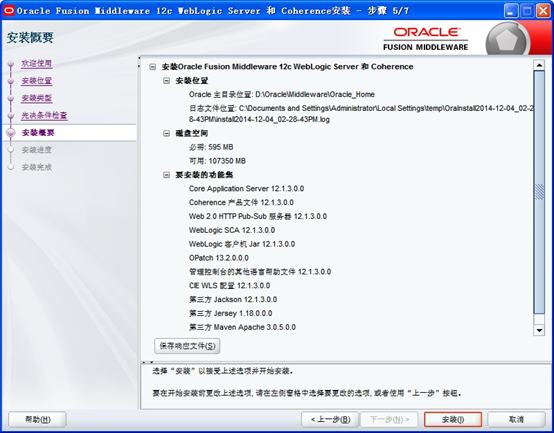
Task: Click the 欢迎使用 step bullet icon
Action: pos(11,64)
